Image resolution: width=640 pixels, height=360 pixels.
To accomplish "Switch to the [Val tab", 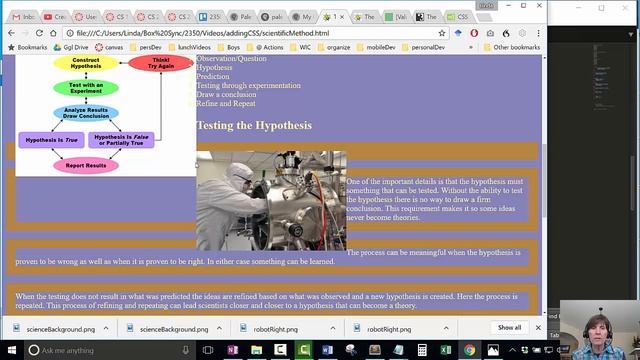I will pyautogui.click(x=396, y=17).
